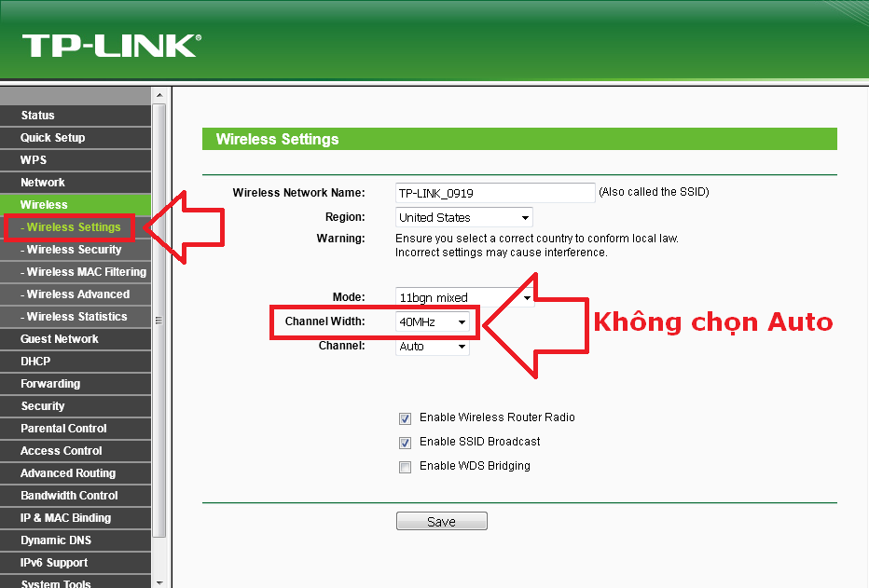Click the 'Ensure you select a correct country' warning text
The width and height of the screenshot is (869, 588).
point(536,239)
